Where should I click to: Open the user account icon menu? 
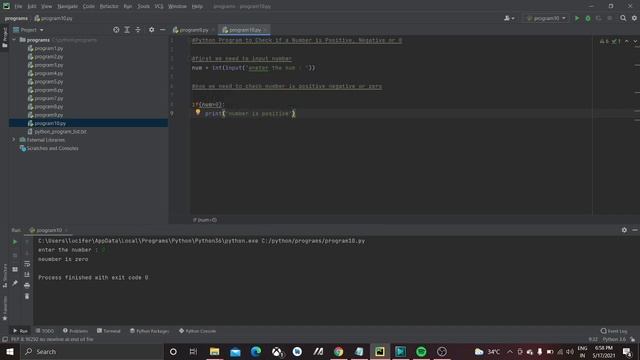pyautogui.click(x=509, y=18)
